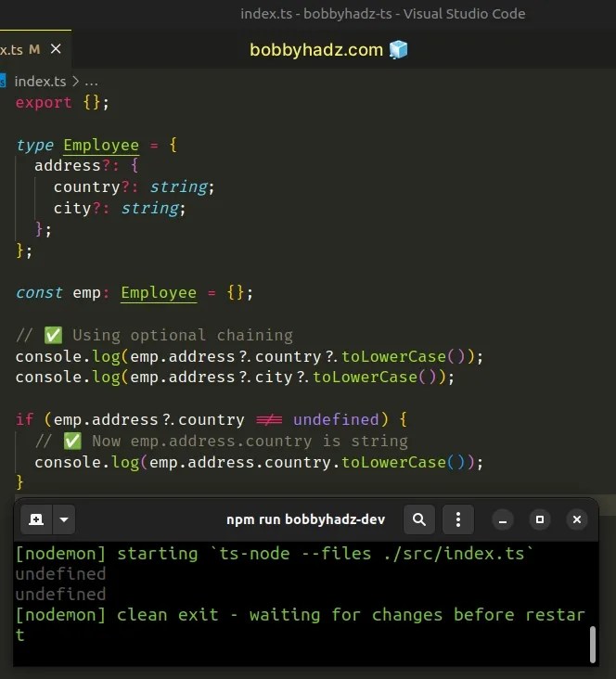Close the index.ts editor tab

[x=56, y=49]
